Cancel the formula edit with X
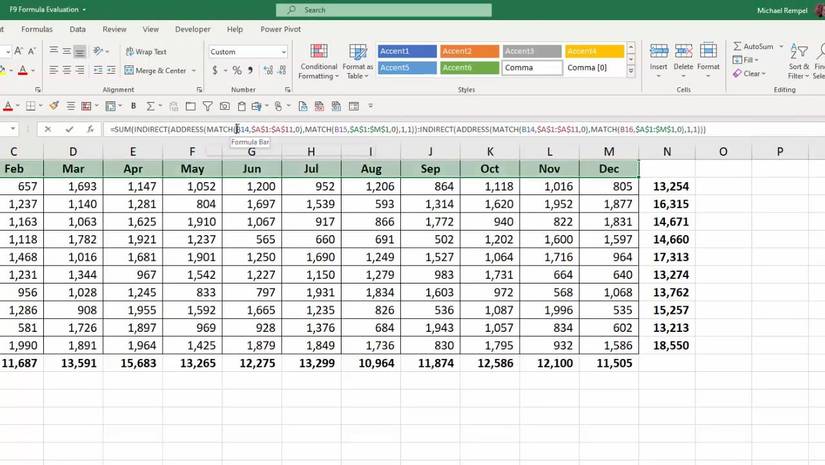The width and height of the screenshot is (825, 465). point(47,129)
